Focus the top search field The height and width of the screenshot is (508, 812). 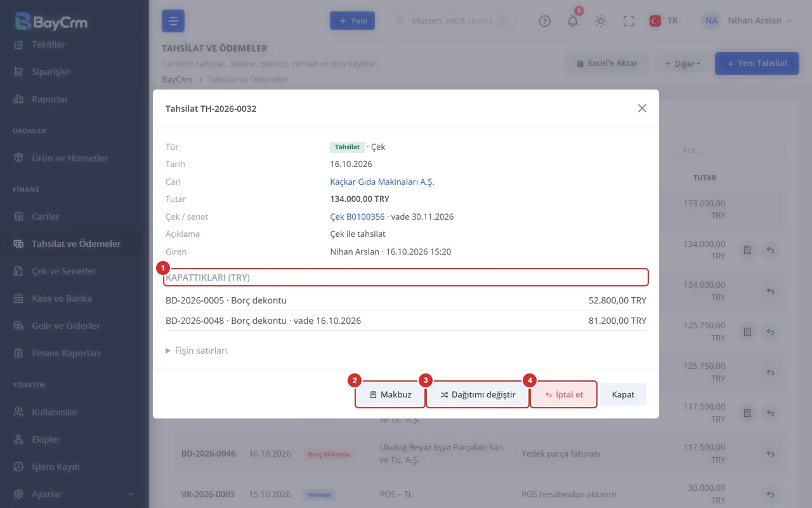452,21
